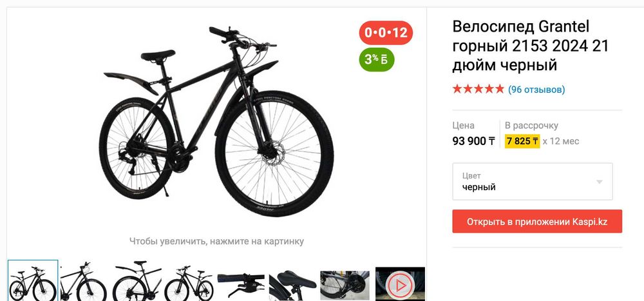Select the third thumbnail with rear fender
644x301 pixels.
(x=137, y=282)
